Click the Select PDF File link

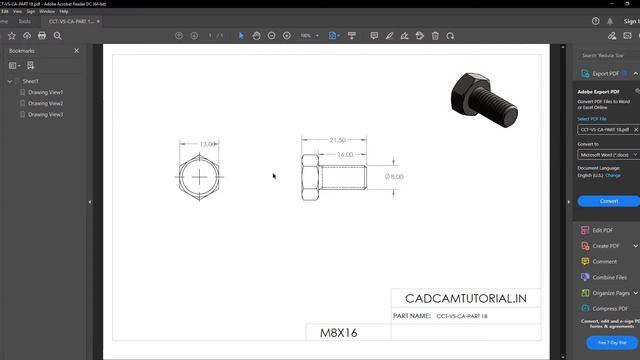pos(592,119)
